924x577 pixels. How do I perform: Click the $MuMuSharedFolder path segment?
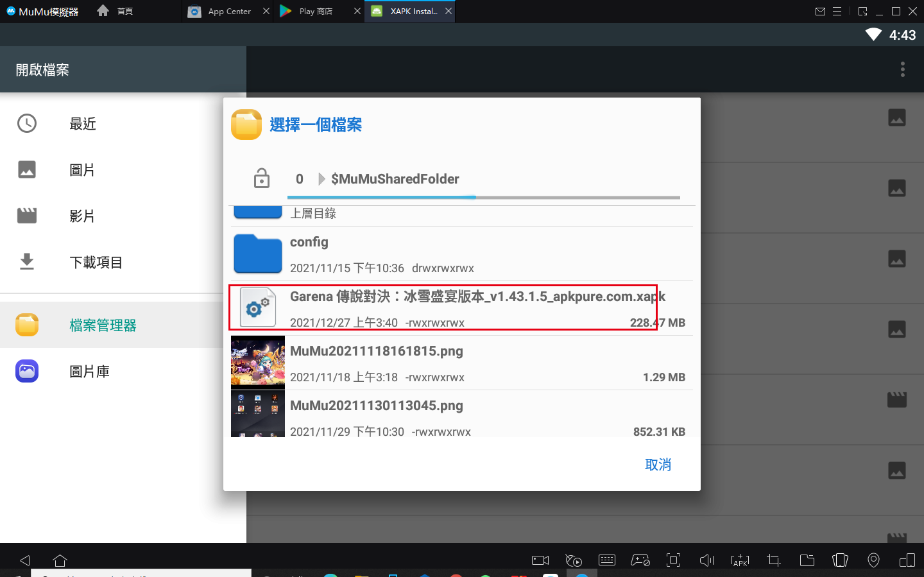tap(395, 179)
